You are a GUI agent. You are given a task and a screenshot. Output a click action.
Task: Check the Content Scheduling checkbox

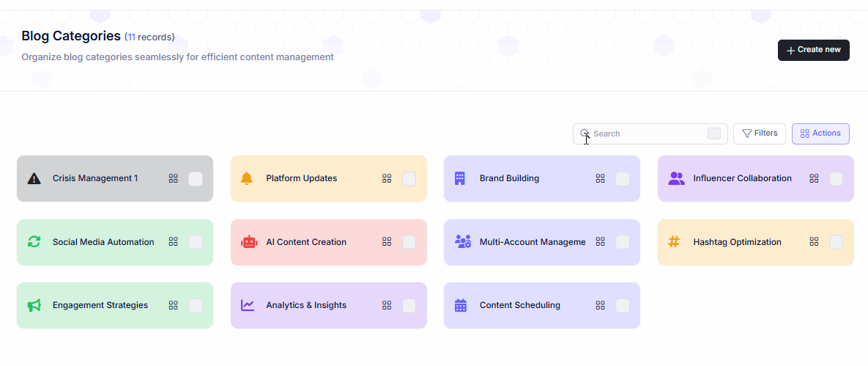point(623,306)
